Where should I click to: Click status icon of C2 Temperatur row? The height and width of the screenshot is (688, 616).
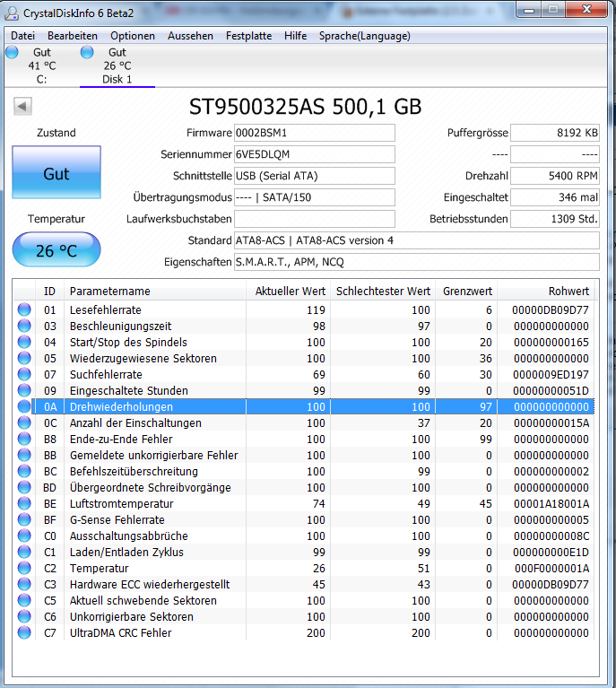[24, 568]
